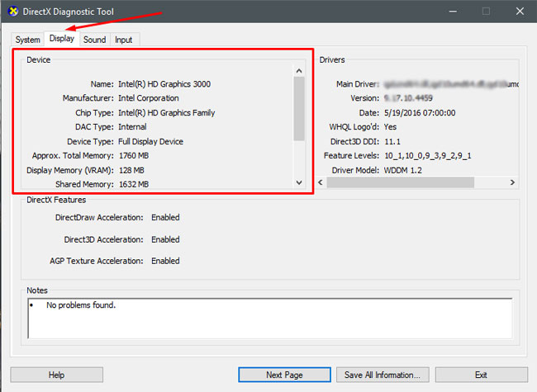Select 'Intel(R) HD Graphics Family' chip type
537x392 pixels.
(x=166, y=113)
